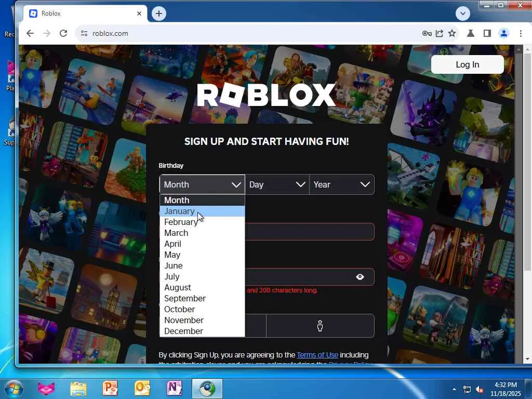
Task: Launch PowerPoint from the taskbar
Action: point(110,389)
